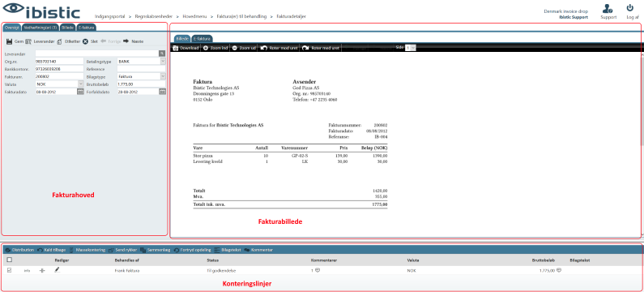Image resolution: width=644 pixels, height=292 pixels.
Task: Click the 'Til godkendelse' status cell
Action: point(222,271)
